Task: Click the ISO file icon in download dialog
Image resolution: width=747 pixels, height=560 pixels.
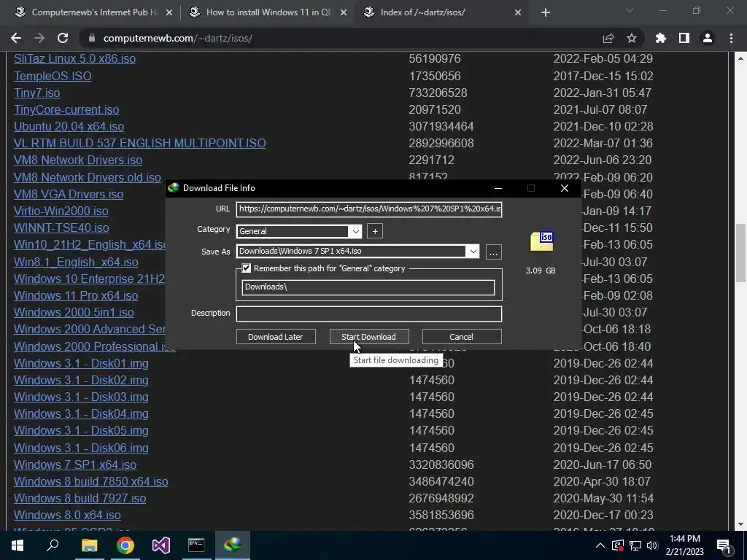Action: 542,241
